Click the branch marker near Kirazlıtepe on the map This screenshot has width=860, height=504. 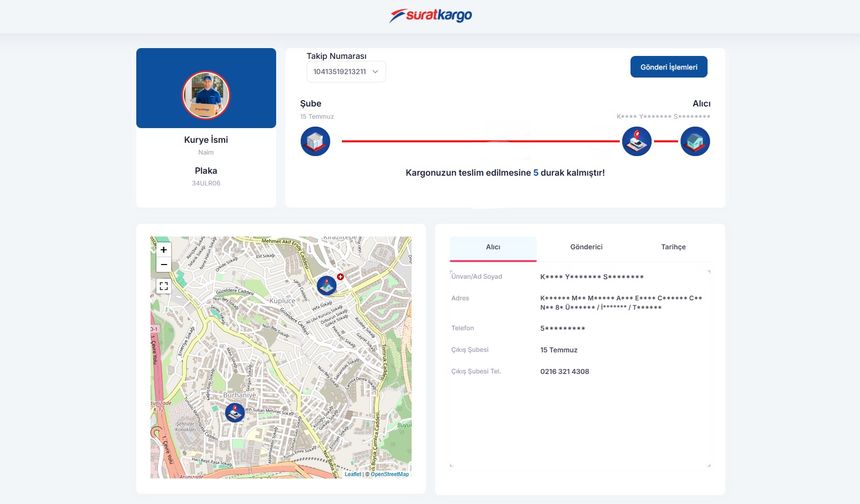coord(327,286)
